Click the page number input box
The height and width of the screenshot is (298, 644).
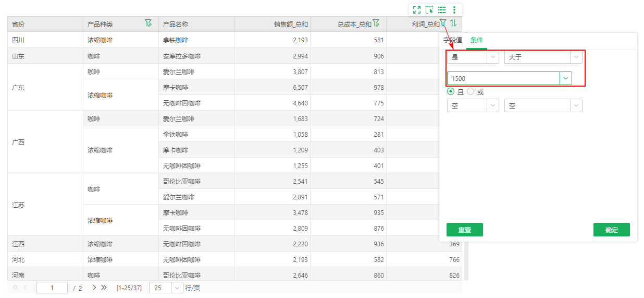point(52,288)
